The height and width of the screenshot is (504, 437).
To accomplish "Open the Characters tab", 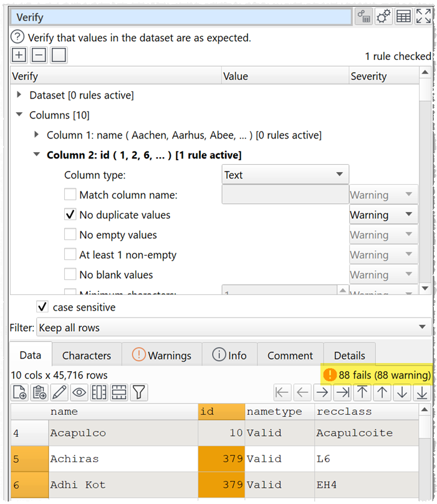I will (x=87, y=356).
